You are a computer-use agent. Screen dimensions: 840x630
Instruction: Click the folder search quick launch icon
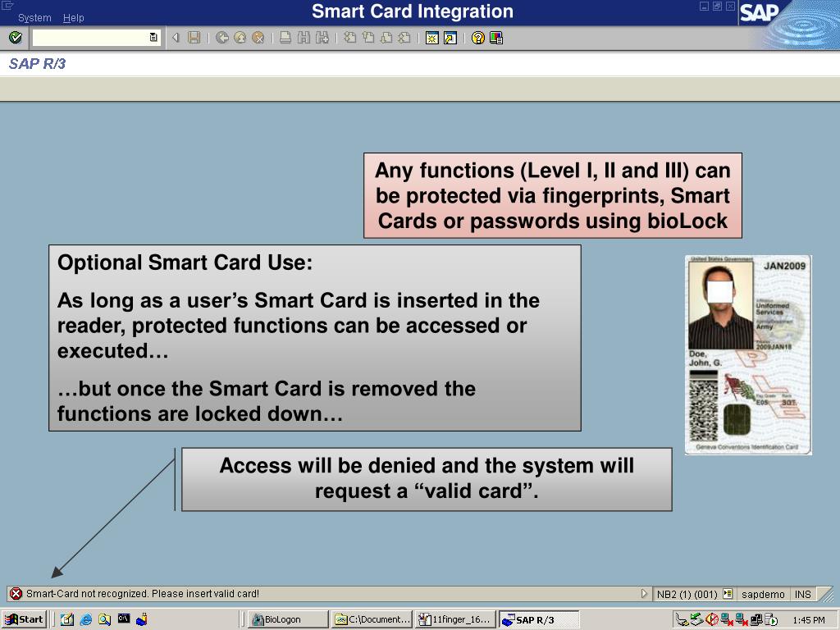pyautogui.click(x=104, y=619)
